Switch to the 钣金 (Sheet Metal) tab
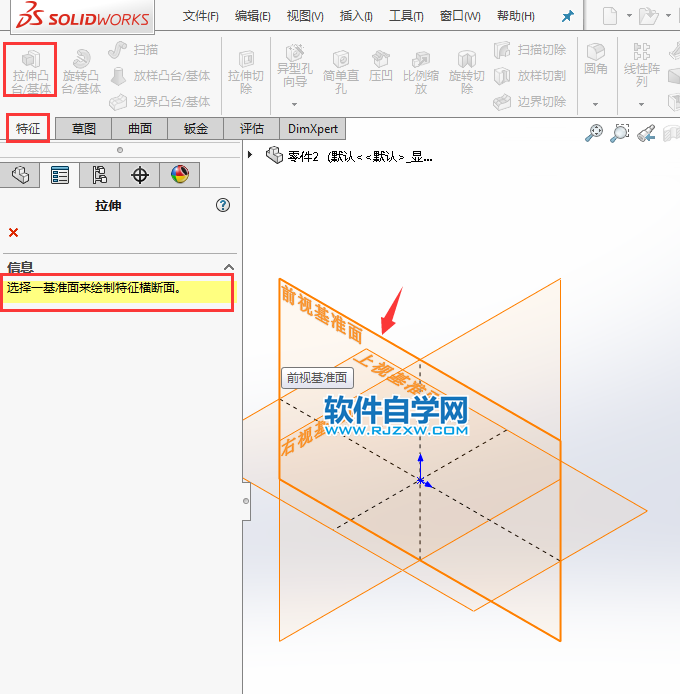680x694 pixels. click(195, 129)
